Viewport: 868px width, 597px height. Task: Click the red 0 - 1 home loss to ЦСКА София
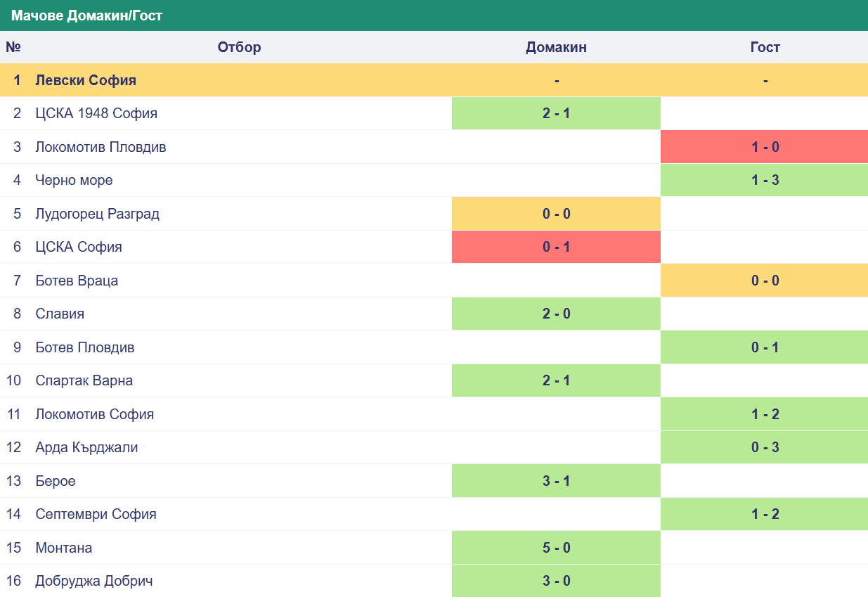556,247
